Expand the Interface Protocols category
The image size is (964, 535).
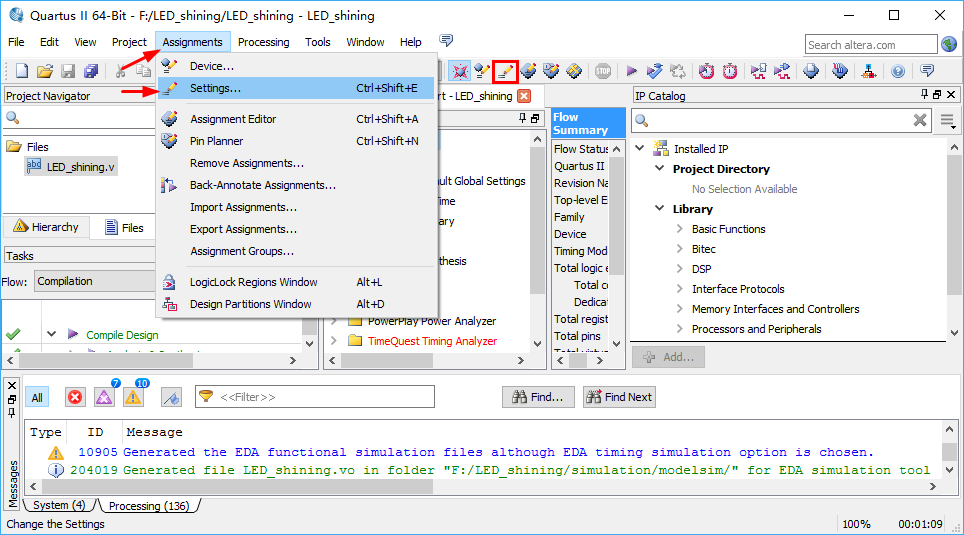(x=679, y=288)
